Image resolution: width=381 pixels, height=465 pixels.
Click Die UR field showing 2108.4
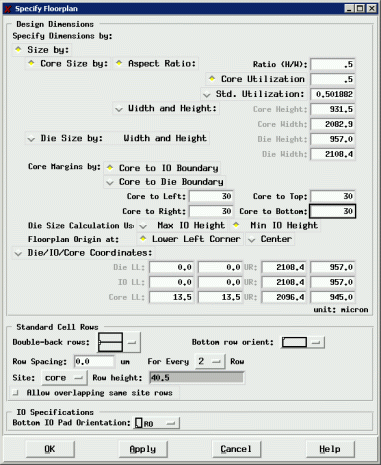coord(284,267)
